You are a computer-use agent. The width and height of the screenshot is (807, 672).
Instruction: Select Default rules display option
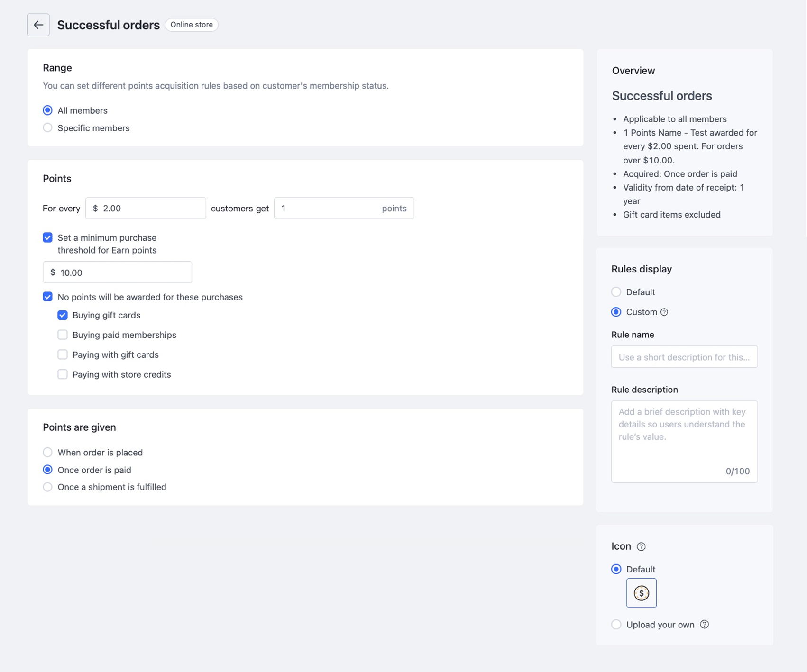pyautogui.click(x=616, y=292)
